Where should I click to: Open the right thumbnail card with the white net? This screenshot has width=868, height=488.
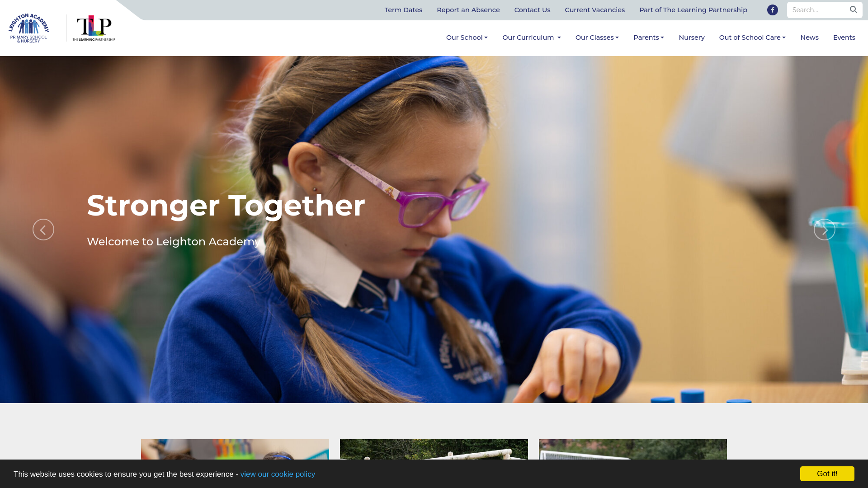click(x=632, y=450)
